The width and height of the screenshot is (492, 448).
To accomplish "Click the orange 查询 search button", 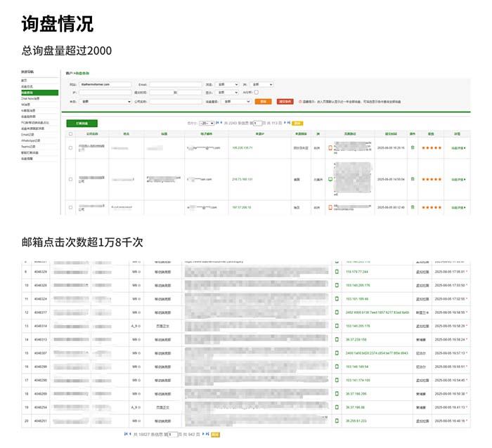I will point(262,101).
